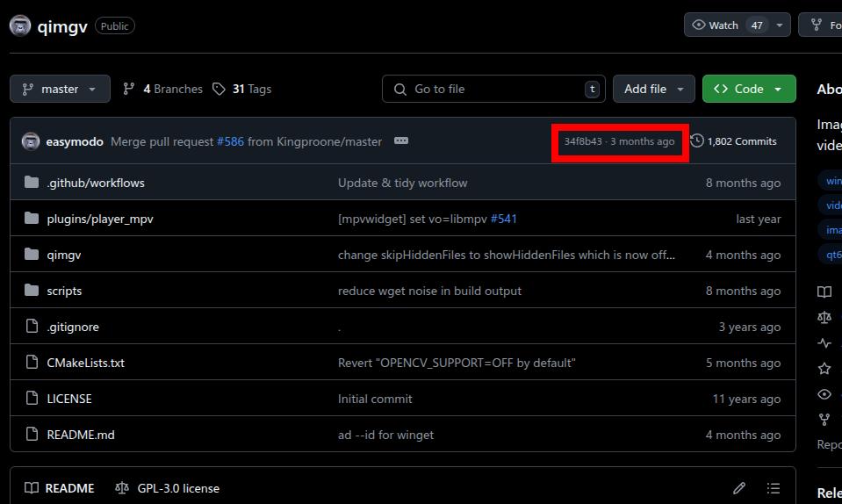Open commit 'Revert OPENCV_SUPPORT=OFF by default'
This screenshot has height=504, width=842.
pos(457,363)
